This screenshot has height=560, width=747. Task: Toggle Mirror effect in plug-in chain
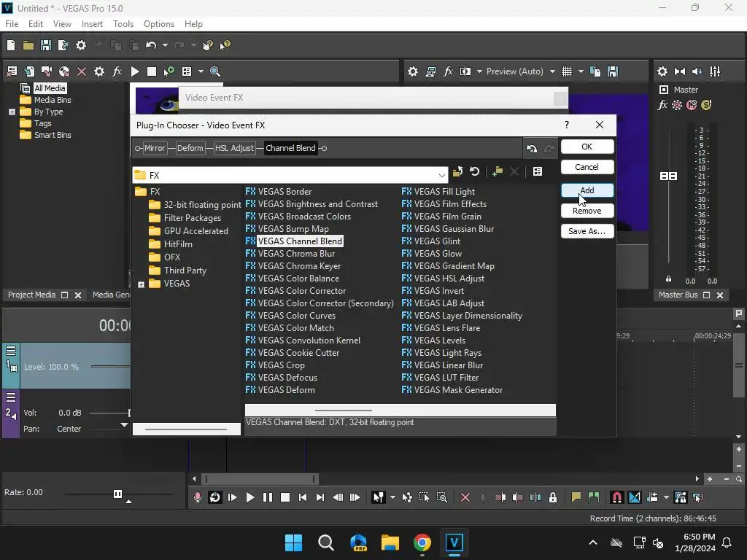[x=155, y=148]
